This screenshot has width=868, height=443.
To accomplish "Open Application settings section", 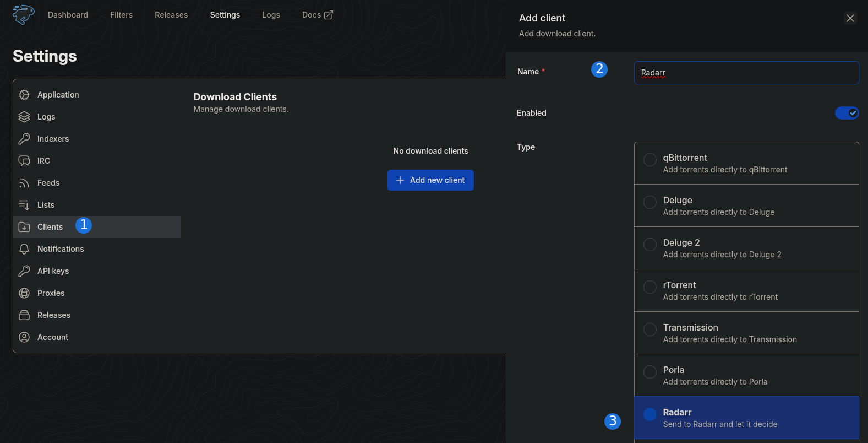I will click(97, 95).
